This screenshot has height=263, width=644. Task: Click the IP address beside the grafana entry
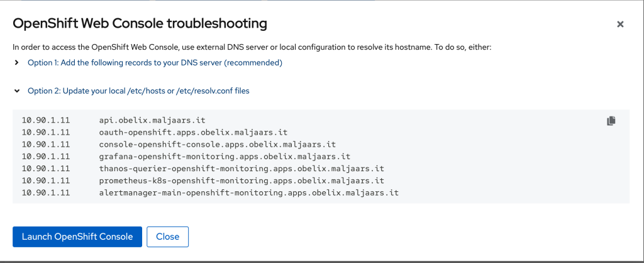point(45,157)
